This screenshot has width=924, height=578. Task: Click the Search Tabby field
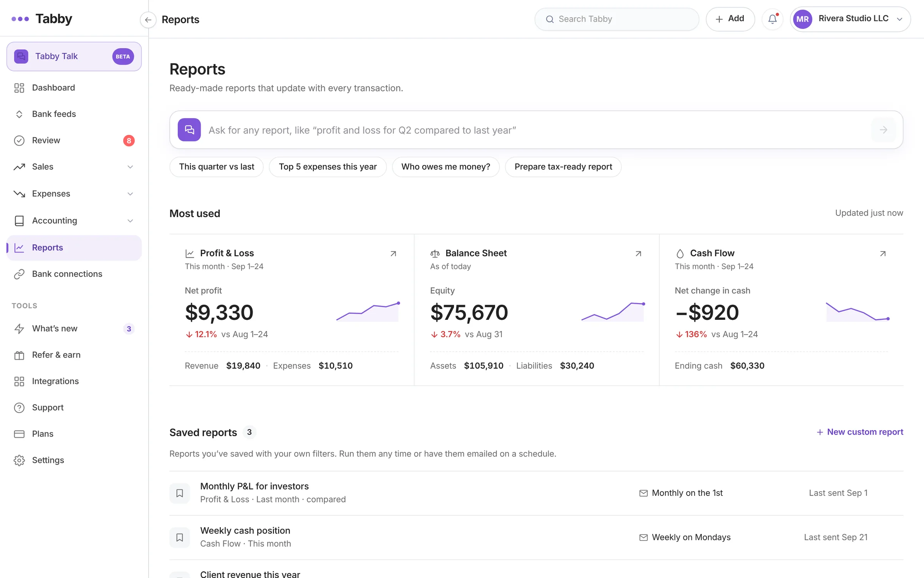[x=616, y=19]
